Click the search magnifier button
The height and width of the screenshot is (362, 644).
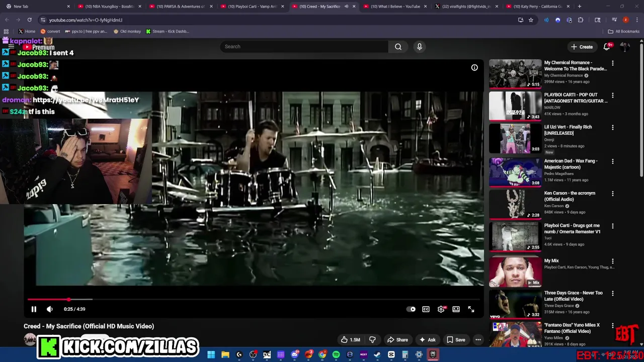[x=398, y=47]
